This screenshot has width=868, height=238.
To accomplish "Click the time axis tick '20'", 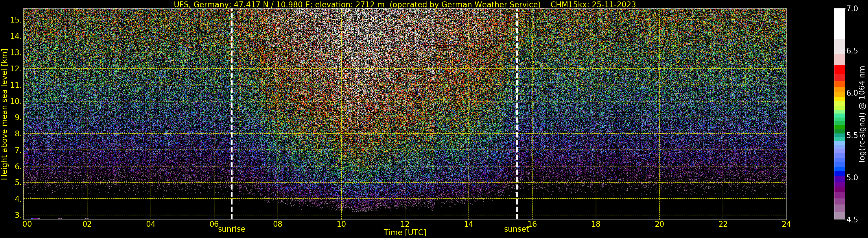I will click(x=659, y=224).
